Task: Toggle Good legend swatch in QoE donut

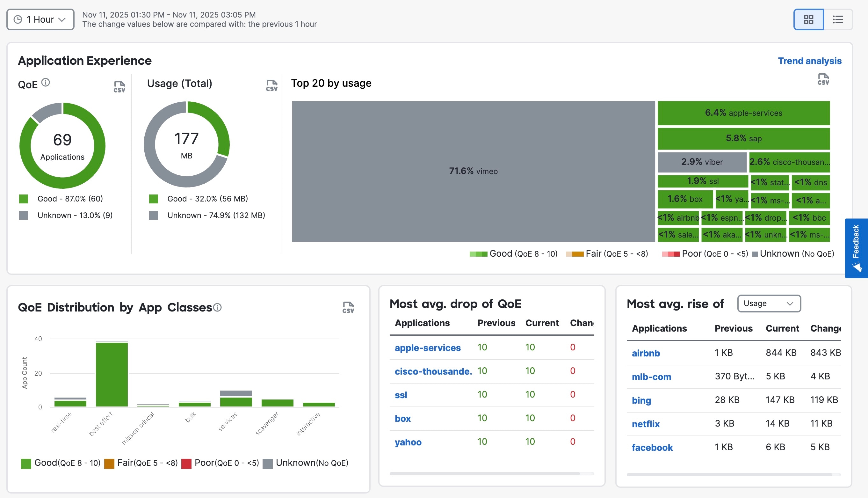Action: (x=24, y=199)
